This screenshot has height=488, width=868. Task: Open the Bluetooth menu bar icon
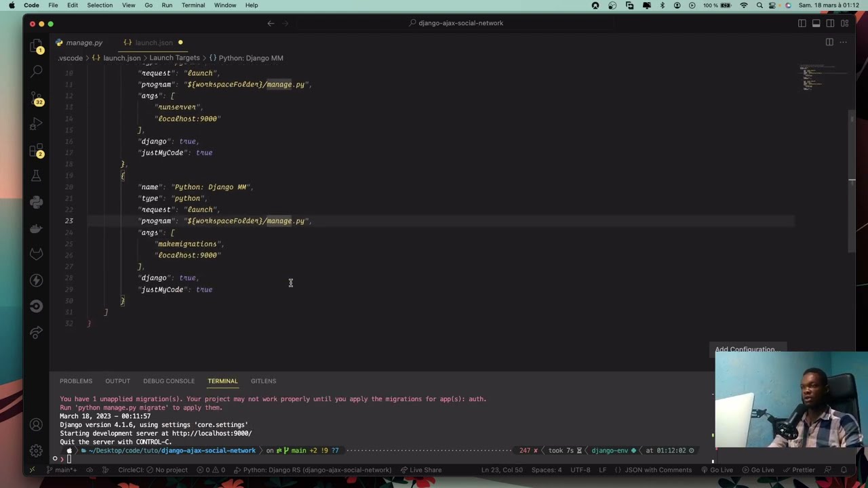click(x=663, y=5)
